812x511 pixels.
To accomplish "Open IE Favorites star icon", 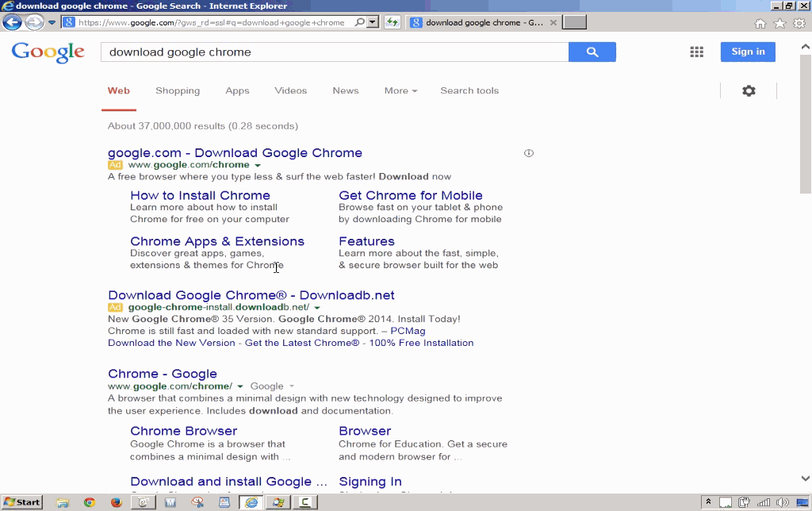I will [779, 23].
